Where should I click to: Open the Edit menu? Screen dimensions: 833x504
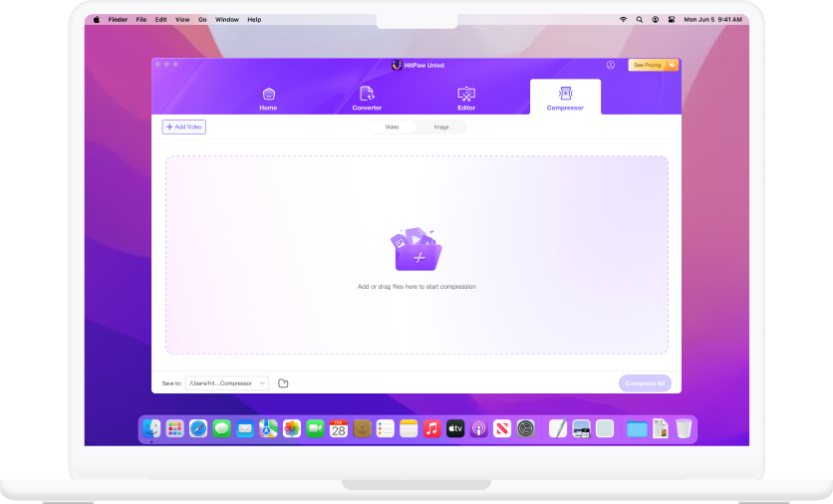161,20
